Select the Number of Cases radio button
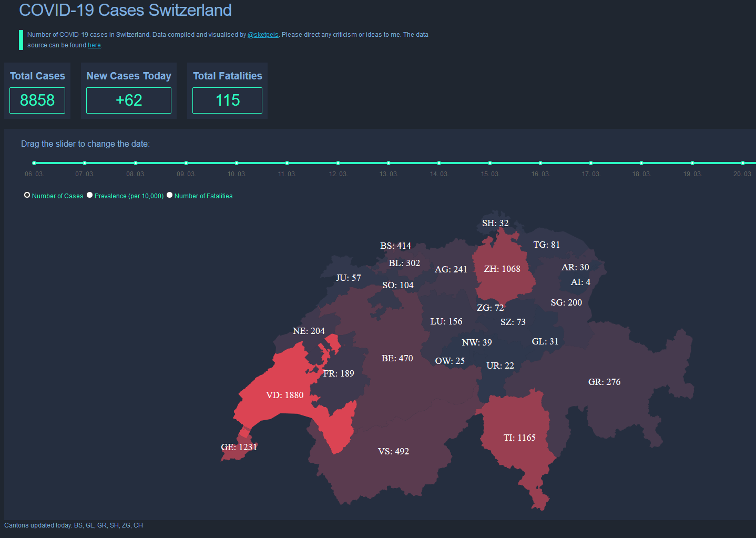756x538 pixels. point(27,195)
